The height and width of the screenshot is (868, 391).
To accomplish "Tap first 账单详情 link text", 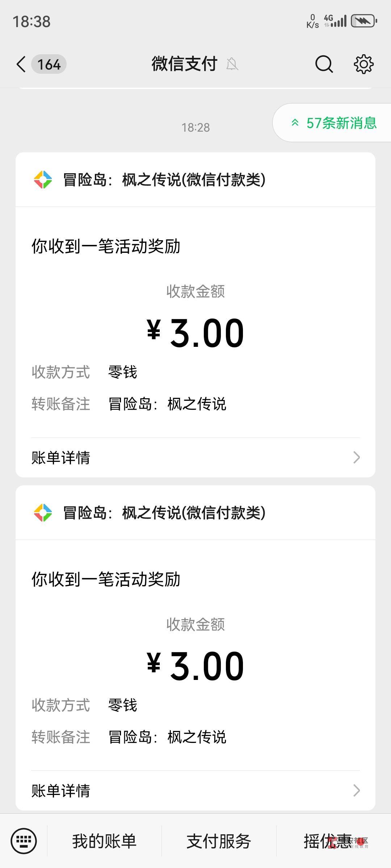I will [61, 458].
